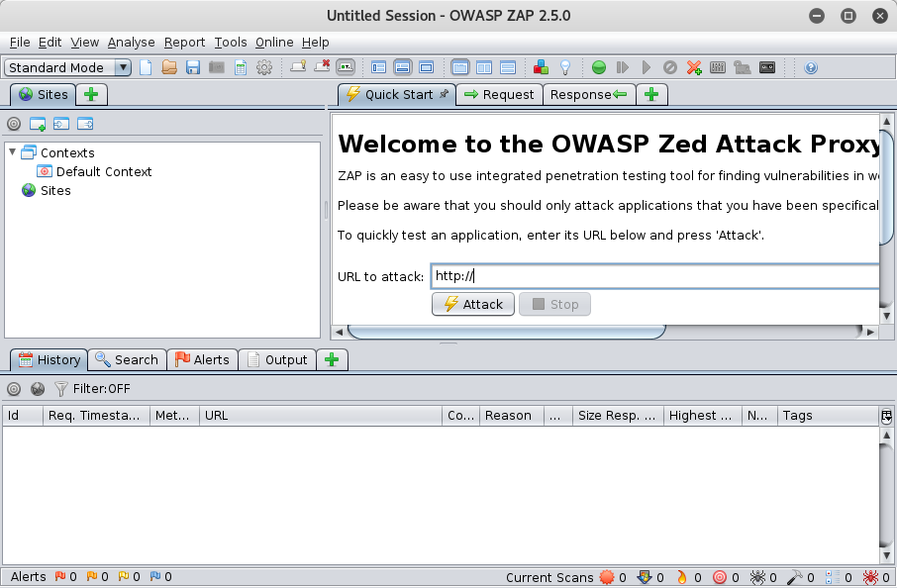
Task: Click the Open Session folder icon
Action: click(x=169, y=67)
